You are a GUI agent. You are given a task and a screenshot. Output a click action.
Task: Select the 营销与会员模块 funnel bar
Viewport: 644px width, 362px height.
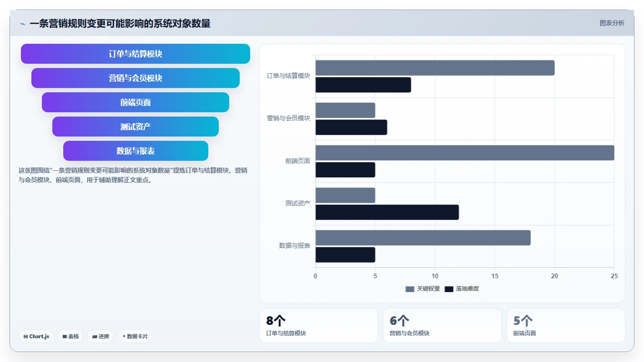[136, 78]
